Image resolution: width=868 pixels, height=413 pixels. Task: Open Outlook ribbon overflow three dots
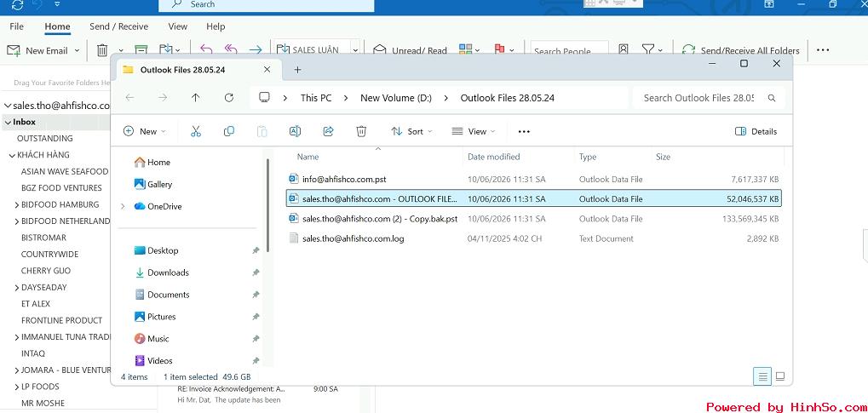pos(823,50)
